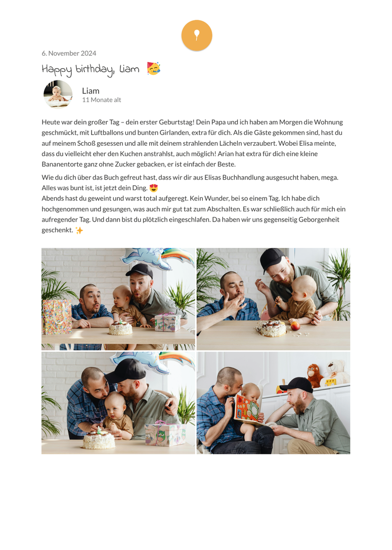
Task: Click the orange balloon icon at top
Action: click(197, 35)
